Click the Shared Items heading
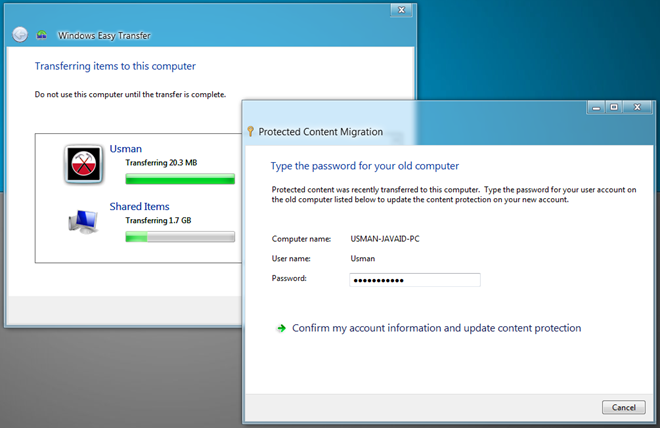Image resolution: width=660 pixels, height=428 pixels. click(139, 207)
